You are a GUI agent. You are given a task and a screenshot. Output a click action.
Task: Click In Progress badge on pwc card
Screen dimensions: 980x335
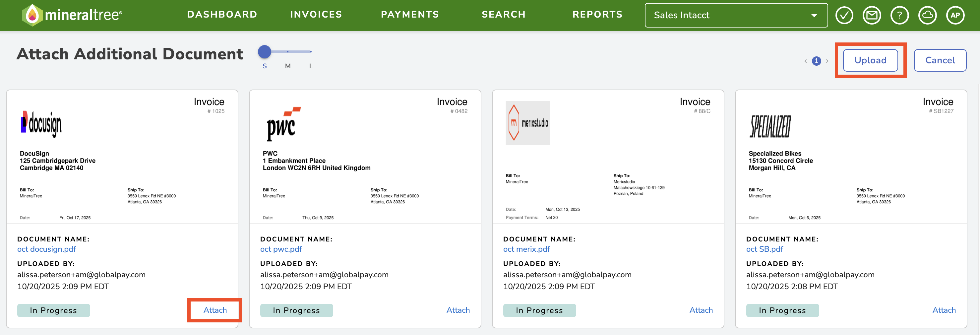coord(296,310)
